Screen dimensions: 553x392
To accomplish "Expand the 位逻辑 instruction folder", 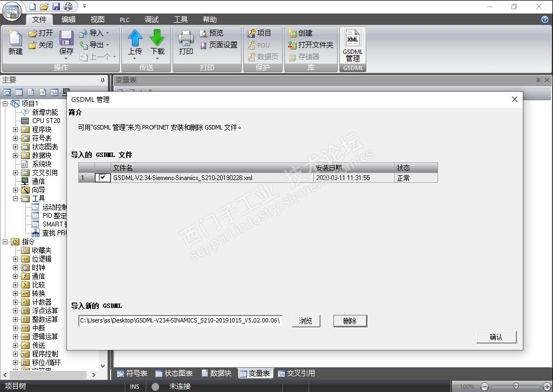I will pos(15,259).
